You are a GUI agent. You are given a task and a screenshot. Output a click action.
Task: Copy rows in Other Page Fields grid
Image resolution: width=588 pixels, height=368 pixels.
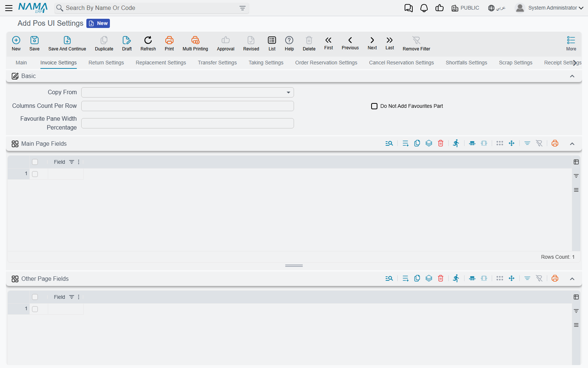(417, 279)
